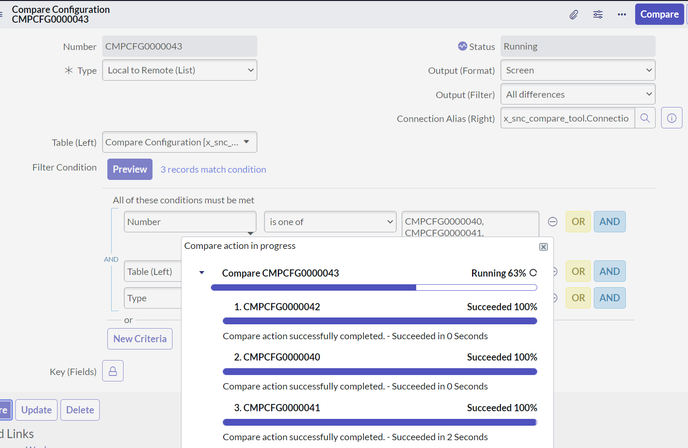Screen dimensions: 688x448
Task: Remove the Number condition with minus icon
Action: [553, 221]
